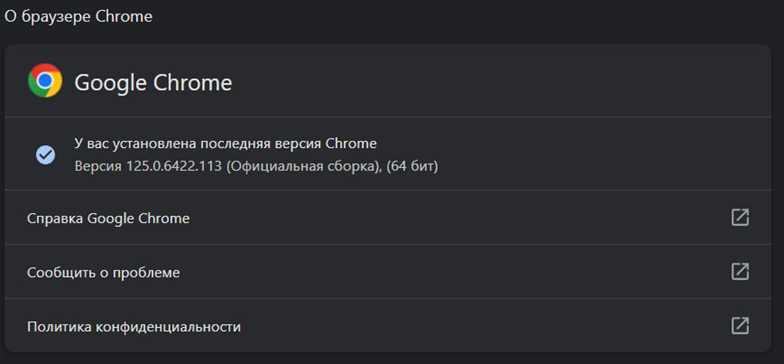The width and height of the screenshot is (784, 364).
Task: Open external link icon for Справка Google Chrome
Action: (x=740, y=218)
